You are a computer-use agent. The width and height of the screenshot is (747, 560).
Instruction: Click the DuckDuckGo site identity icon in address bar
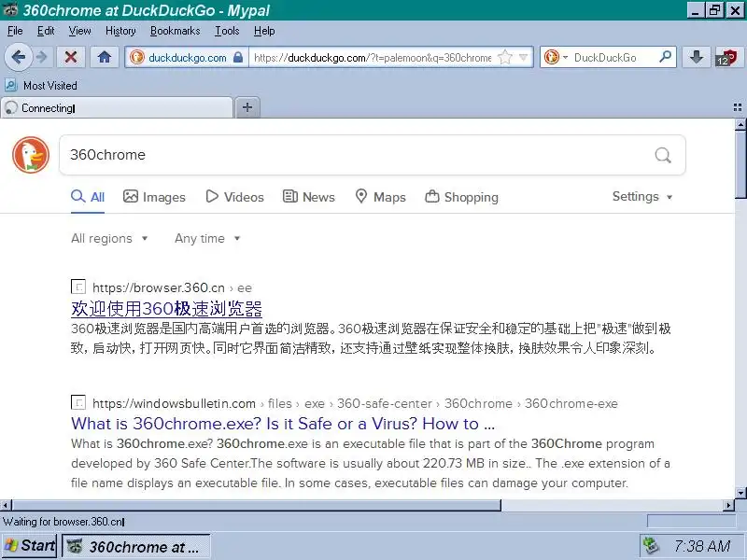[x=137, y=58]
